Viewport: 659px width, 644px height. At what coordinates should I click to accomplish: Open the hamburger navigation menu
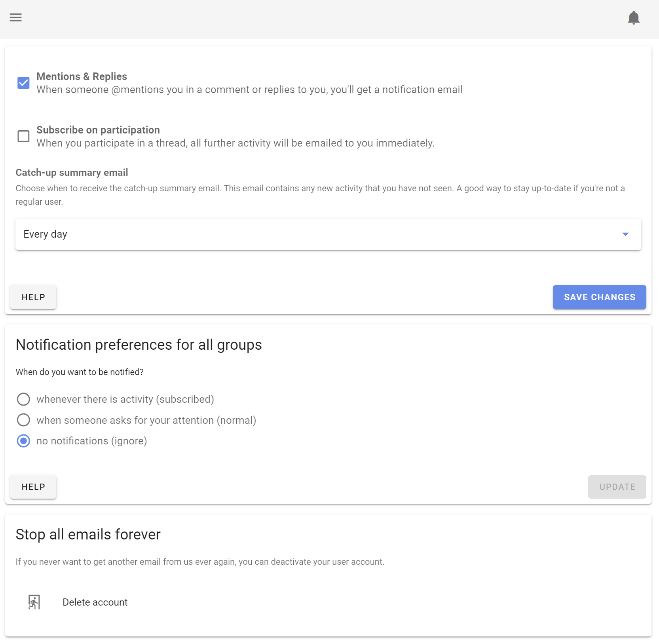(x=16, y=18)
